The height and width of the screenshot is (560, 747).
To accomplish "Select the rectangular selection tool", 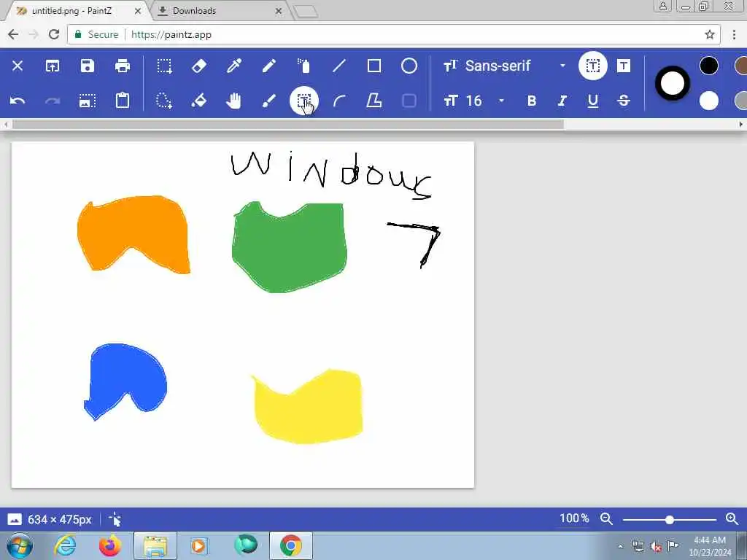I will (164, 66).
